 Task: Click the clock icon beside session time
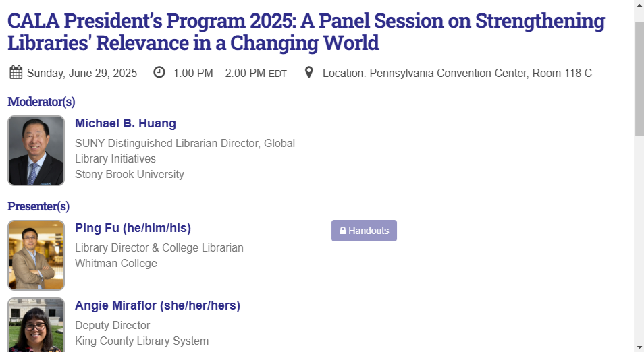[x=159, y=72]
